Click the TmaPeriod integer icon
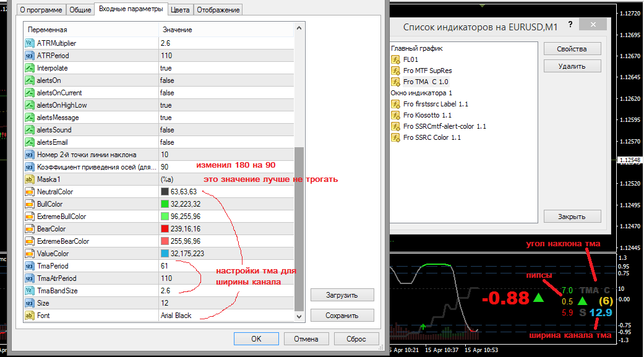Screen dimensions: 644x357 29,266
